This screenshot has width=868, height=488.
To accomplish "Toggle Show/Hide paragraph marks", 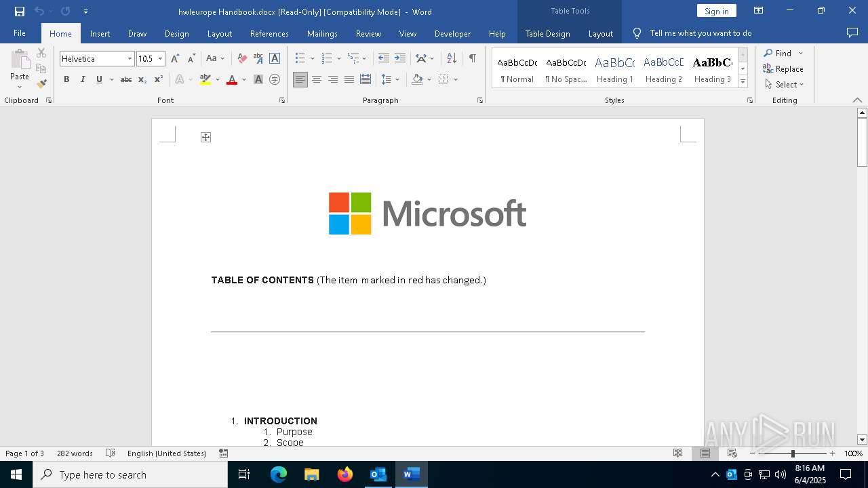I will 472,58.
